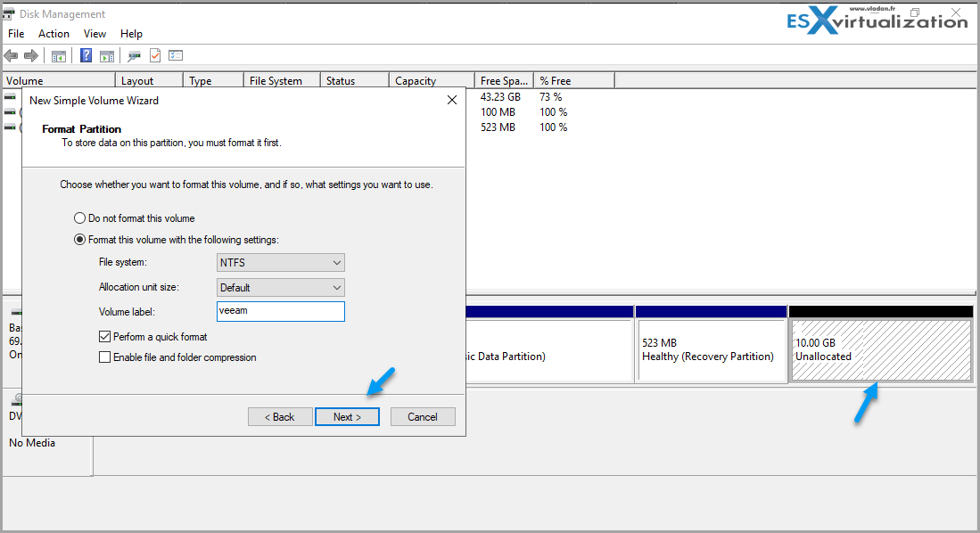Click the blue Help question mark icon

point(86,55)
